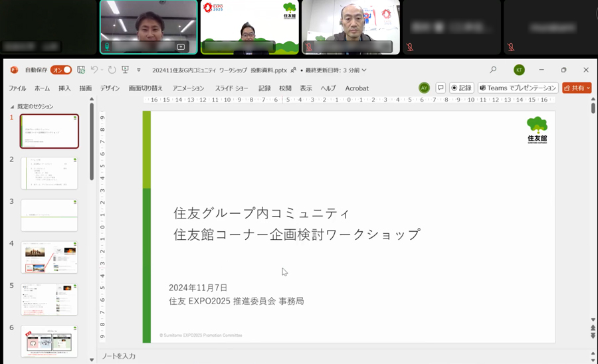Start slideshow from beginning icon
This screenshot has height=364, width=598.
125,69
